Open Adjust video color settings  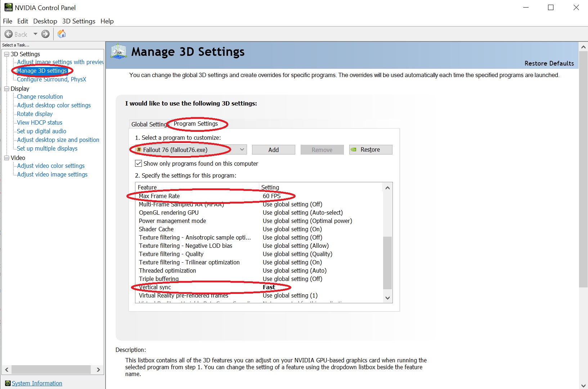click(x=51, y=166)
